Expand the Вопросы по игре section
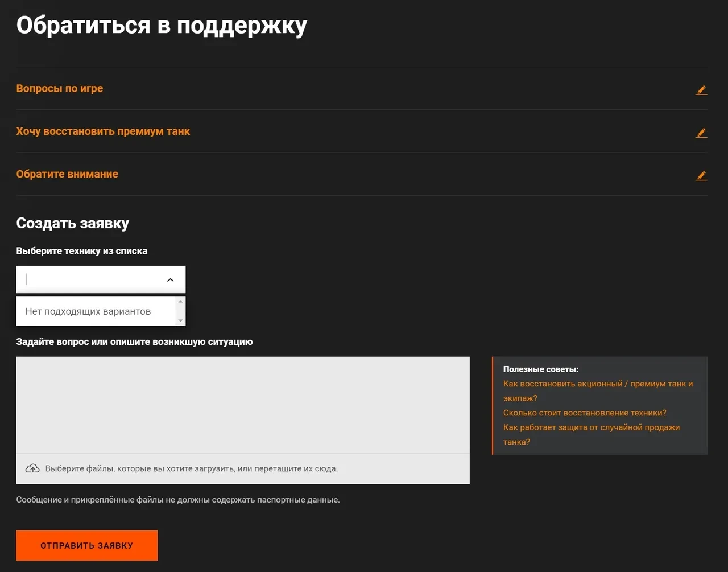The width and height of the screenshot is (728, 572). tap(60, 89)
